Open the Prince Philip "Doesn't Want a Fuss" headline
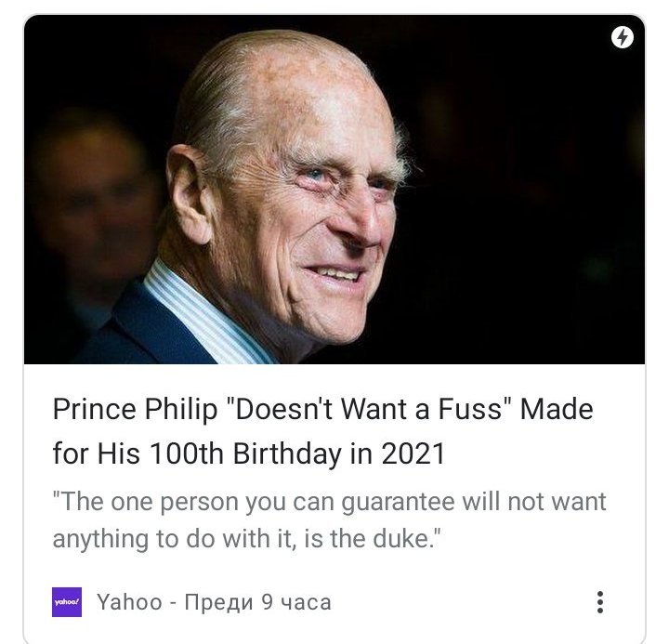 (322, 410)
